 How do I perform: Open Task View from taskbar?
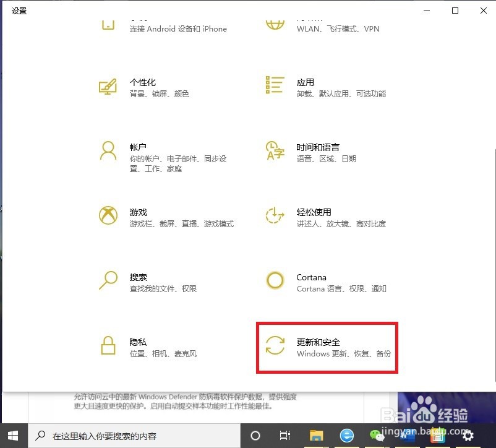point(284,436)
